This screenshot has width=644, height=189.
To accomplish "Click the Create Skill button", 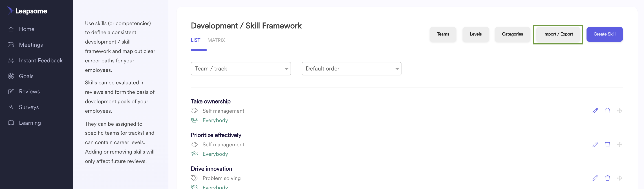I will (x=604, y=34).
